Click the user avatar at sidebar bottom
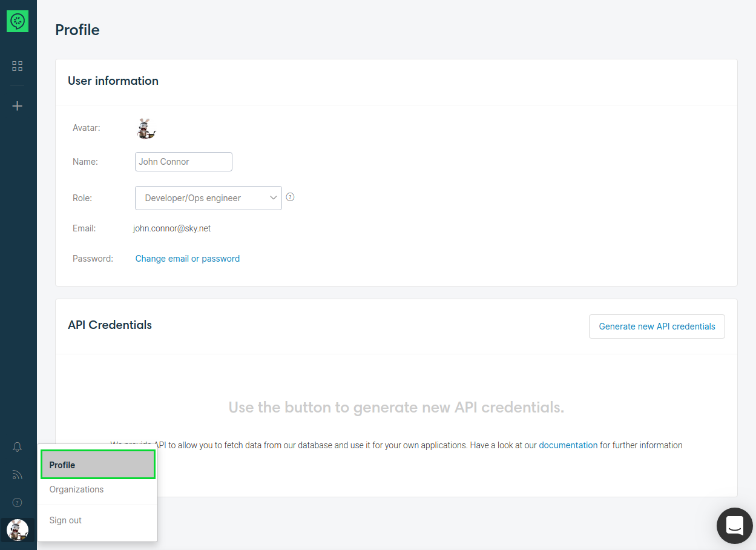Screen dimensions: 756x550 (18, 530)
